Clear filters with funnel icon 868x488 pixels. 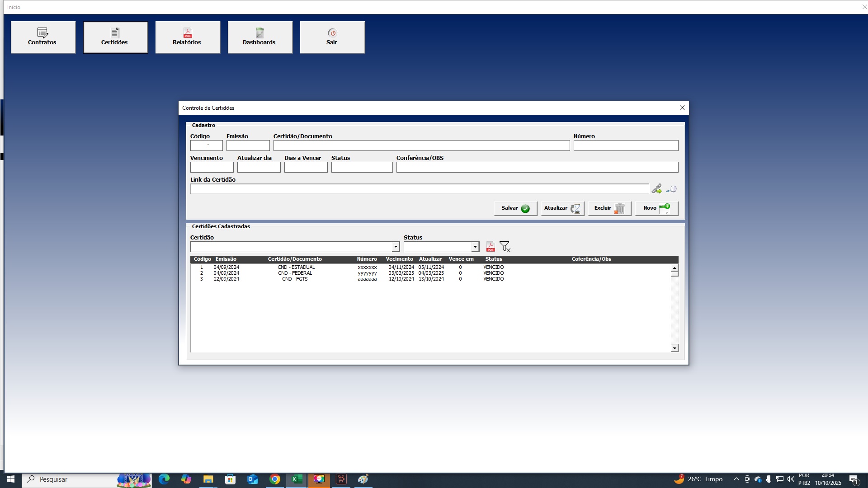tap(505, 247)
